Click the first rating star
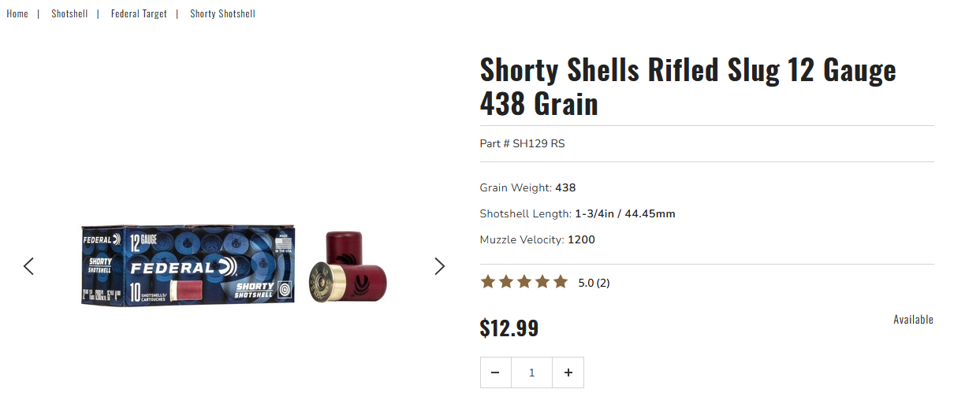980x404 pixels. tap(488, 282)
